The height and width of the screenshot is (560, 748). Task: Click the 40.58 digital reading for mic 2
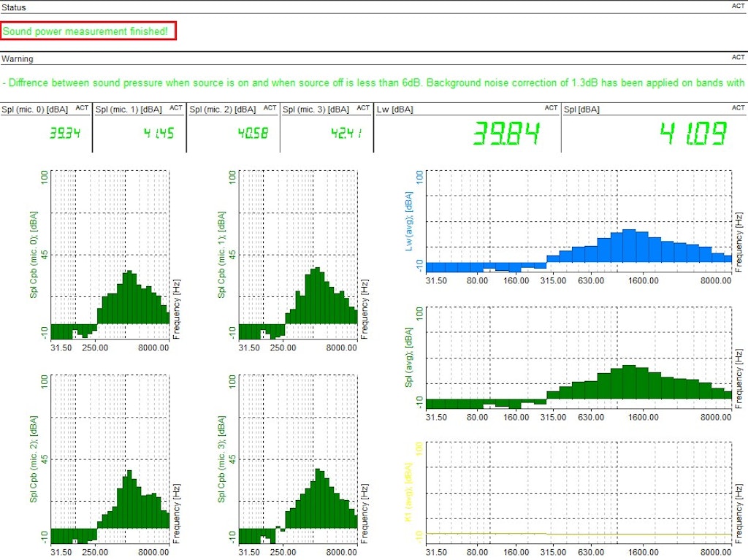[x=253, y=133]
